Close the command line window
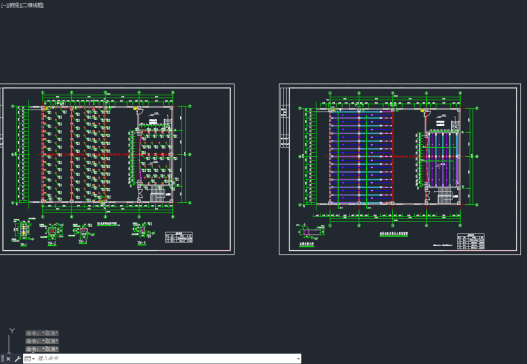The width and height of the screenshot is (527, 364). pos(8,359)
